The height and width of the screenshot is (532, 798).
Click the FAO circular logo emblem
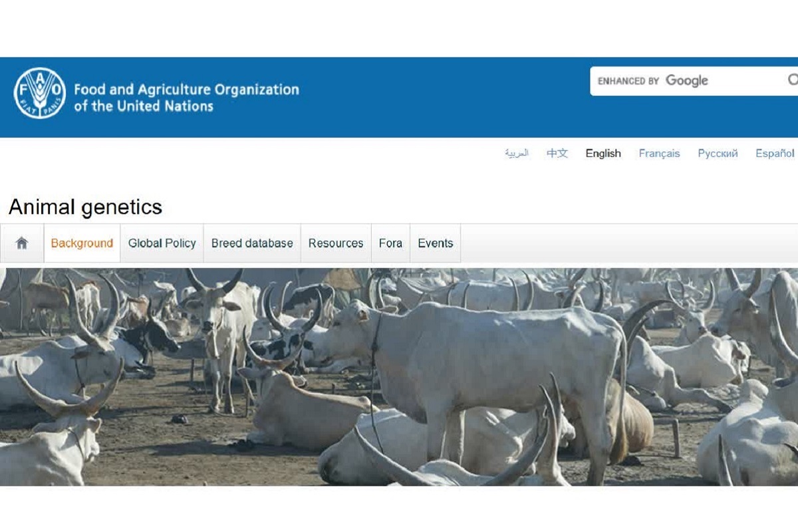point(40,93)
